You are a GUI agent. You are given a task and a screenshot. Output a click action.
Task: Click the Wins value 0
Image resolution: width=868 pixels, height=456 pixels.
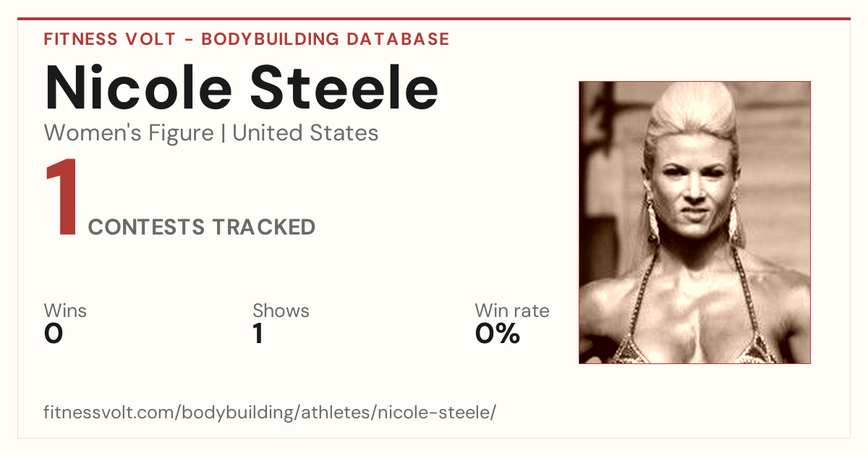[54, 334]
